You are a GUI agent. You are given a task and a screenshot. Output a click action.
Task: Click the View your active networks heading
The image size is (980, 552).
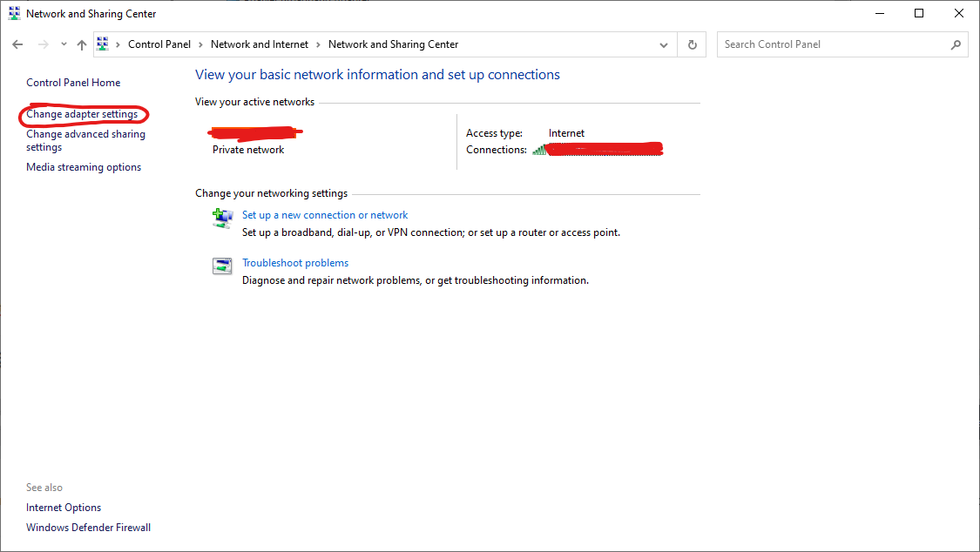pos(255,102)
